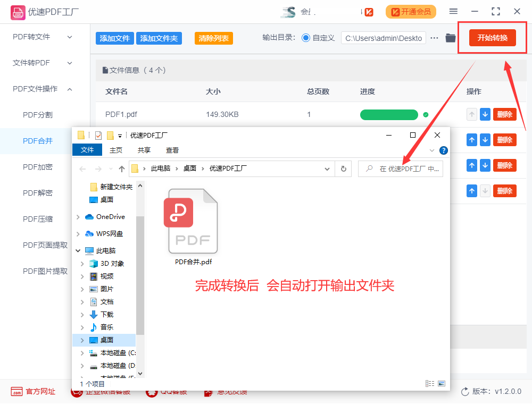Click the greyed up arrow in the PDF1.pdf row
The width and height of the screenshot is (532, 404).
pyautogui.click(x=471, y=115)
